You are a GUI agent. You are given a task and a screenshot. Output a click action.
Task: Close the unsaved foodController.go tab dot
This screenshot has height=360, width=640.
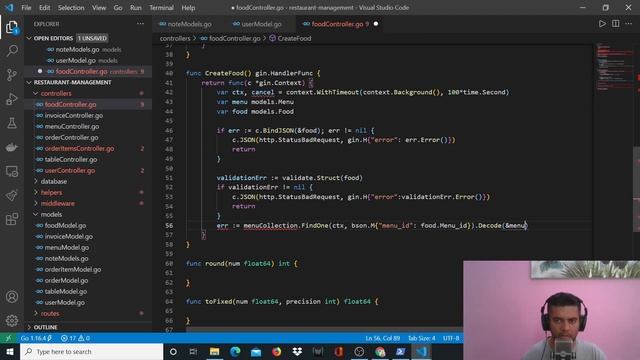(x=376, y=24)
